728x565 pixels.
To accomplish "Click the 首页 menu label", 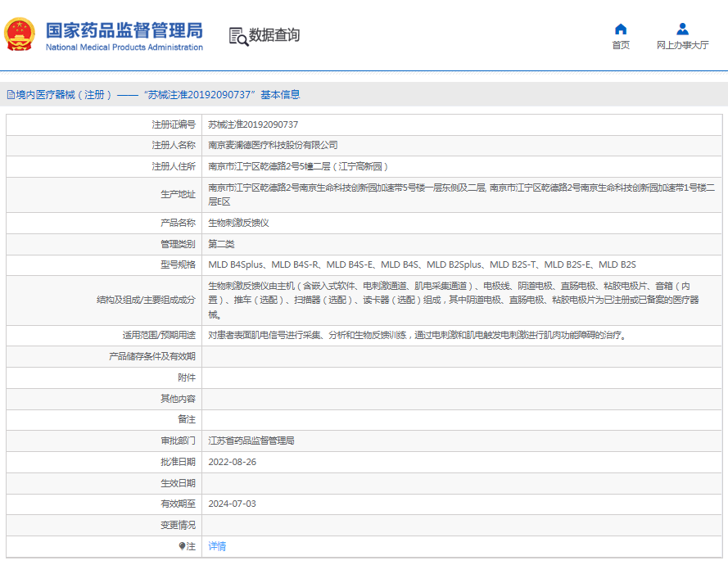I will tap(620, 45).
